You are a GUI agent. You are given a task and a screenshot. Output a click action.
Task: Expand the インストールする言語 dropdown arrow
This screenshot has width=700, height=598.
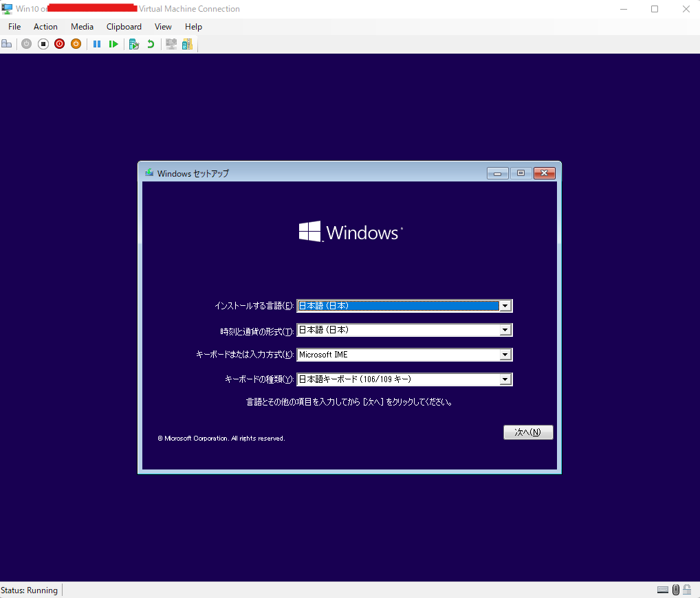pyautogui.click(x=505, y=306)
